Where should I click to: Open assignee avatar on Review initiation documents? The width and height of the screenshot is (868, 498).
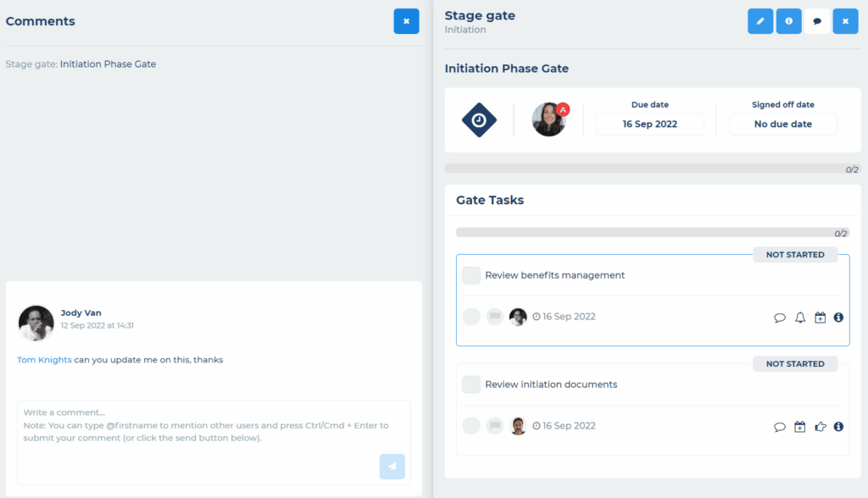tap(518, 425)
